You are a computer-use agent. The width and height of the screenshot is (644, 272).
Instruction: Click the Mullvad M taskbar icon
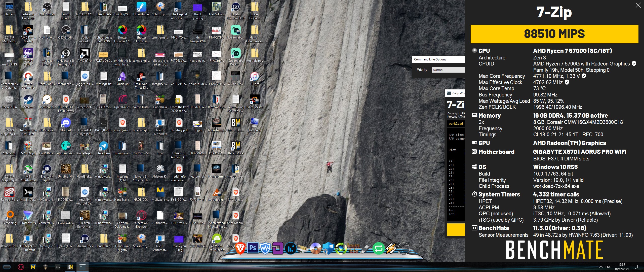pos(33,267)
